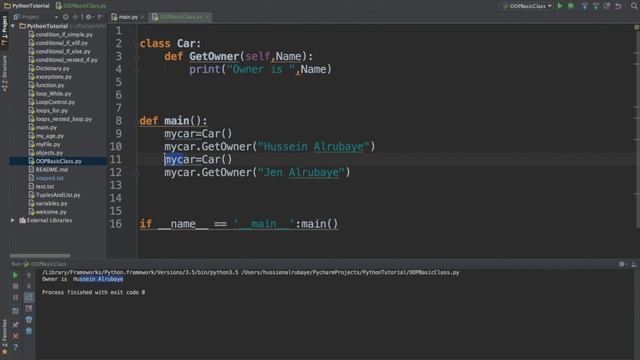Screen dimensions: 640x360
Task: Select variables.py in project tree
Action: [48, 204]
